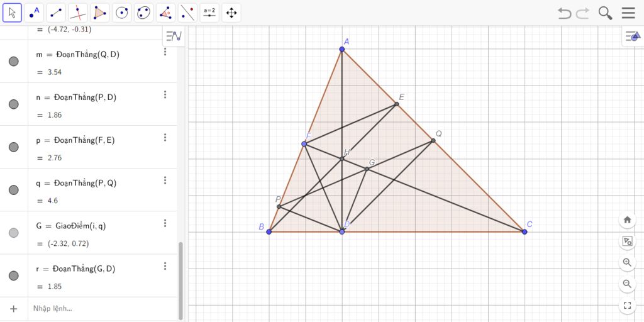
Task: Open the main hamburger menu
Action: pyautogui.click(x=628, y=13)
